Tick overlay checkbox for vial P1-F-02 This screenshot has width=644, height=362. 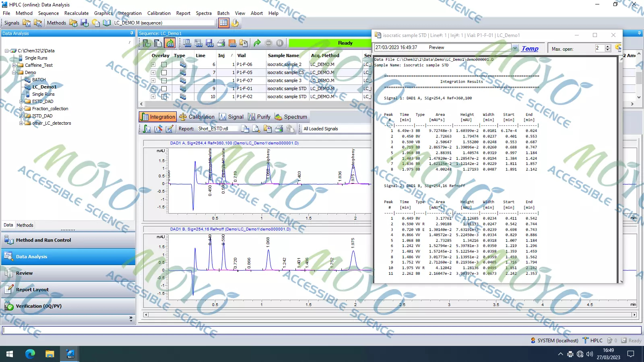click(x=164, y=97)
